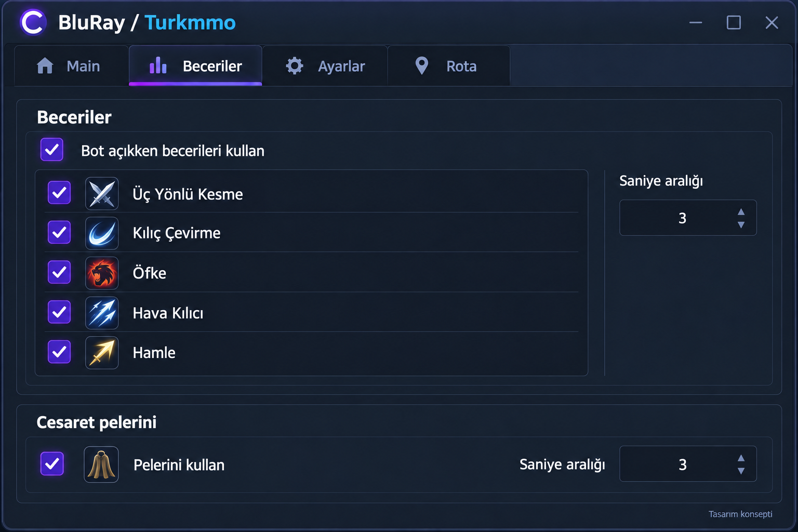Select the Hamle skill name
Screen dimensions: 798x532
tap(154, 353)
